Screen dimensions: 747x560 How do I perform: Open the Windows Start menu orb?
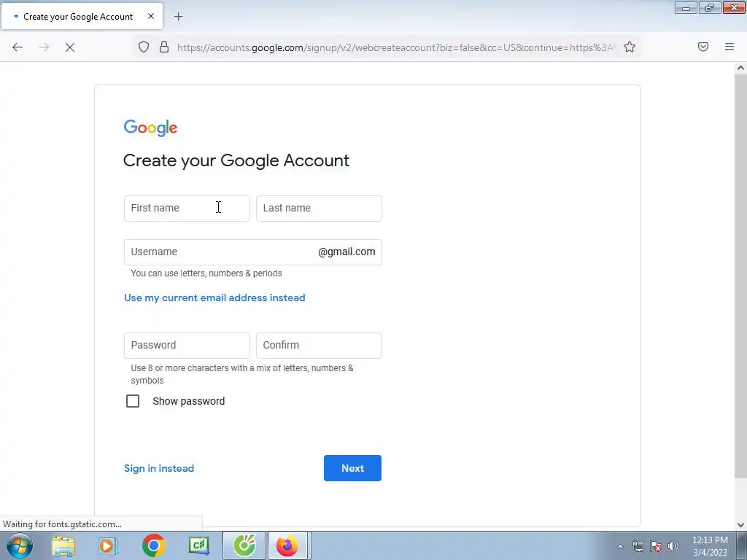[20, 545]
